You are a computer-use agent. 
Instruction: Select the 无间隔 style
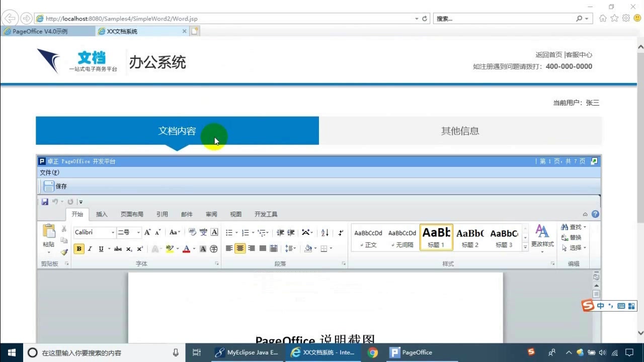tap(402, 237)
